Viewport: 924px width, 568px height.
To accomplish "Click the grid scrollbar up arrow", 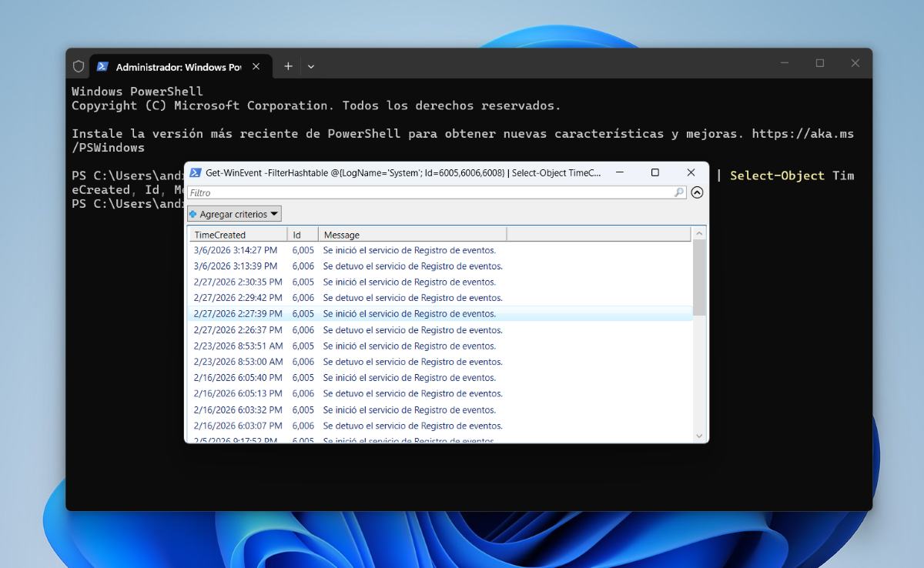I will [x=699, y=232].
